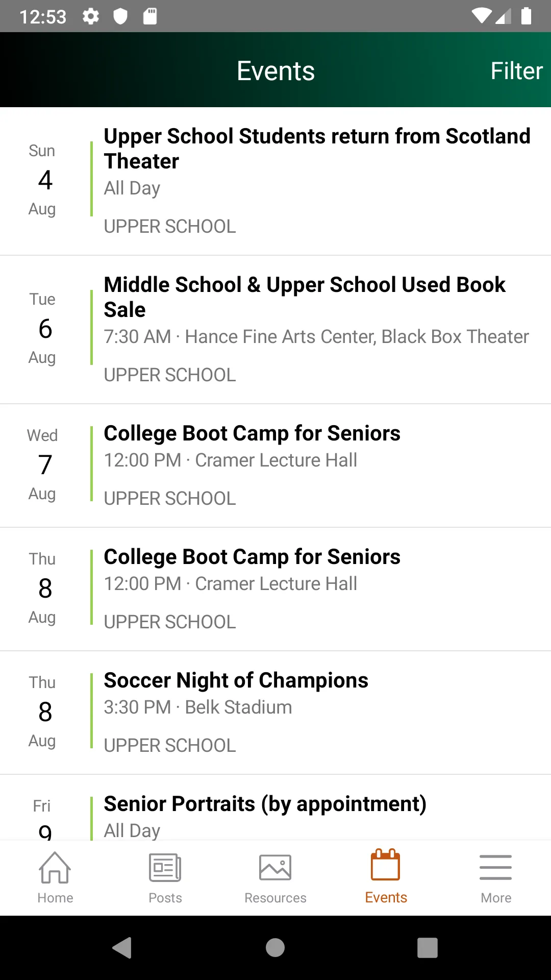
Task: Open Soccer Night of Champions event
Action: coord(275,713)
